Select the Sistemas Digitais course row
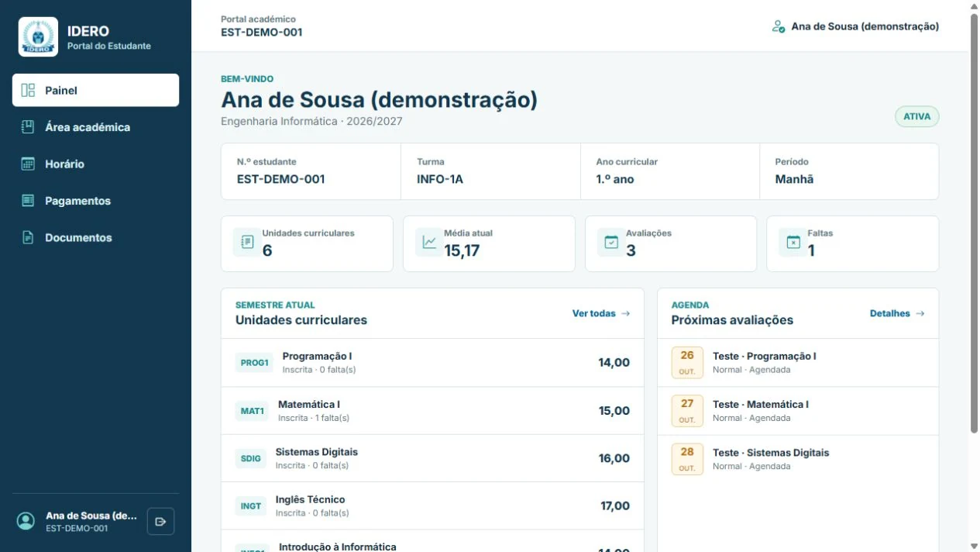 (x=432, y=458)
